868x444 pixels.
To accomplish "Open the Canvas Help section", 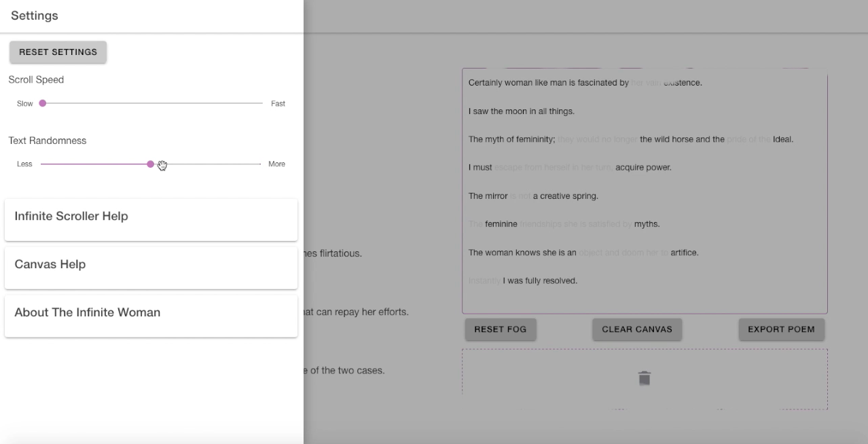I will (x=151, y=265).
